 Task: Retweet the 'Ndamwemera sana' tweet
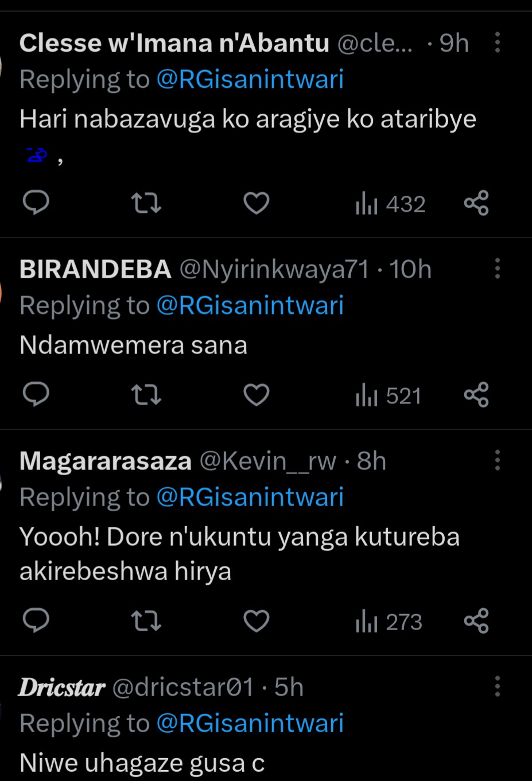[146, 395]
